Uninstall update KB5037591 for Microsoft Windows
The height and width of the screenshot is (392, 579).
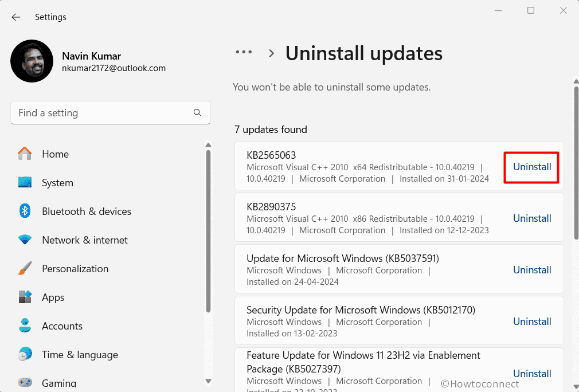(x=532, y=270)
